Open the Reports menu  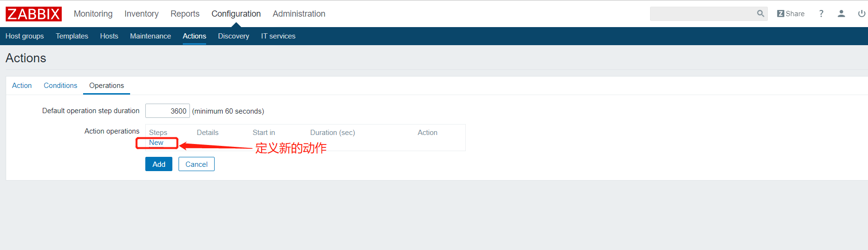(x=185, y=14)
